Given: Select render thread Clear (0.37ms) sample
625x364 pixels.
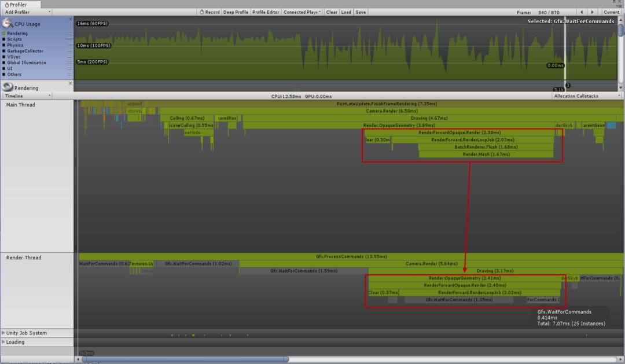Looking at the screenshot, I should [383, 292].
